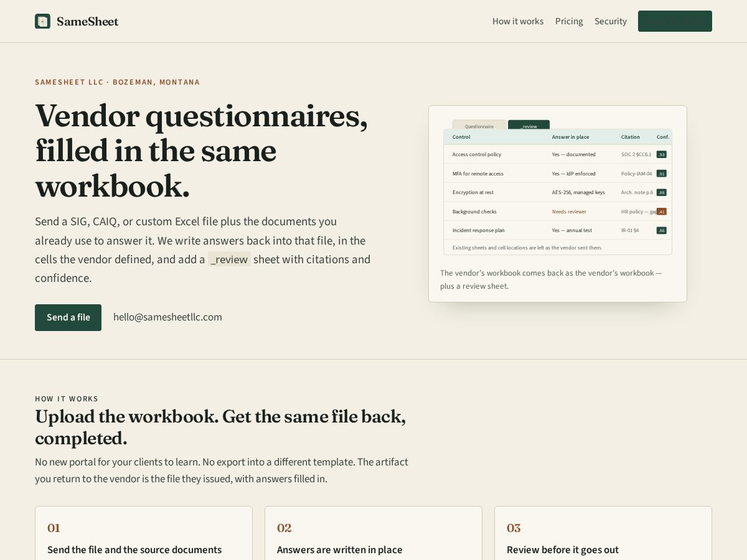Click the HOW IT WORKS section label
The image size is (747, 560).
point(67,399)
